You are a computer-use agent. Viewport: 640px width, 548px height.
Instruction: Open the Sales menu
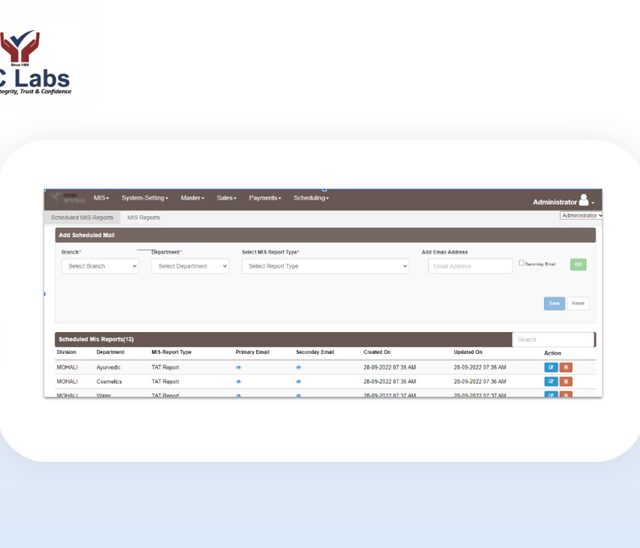[x=227, y=198]
